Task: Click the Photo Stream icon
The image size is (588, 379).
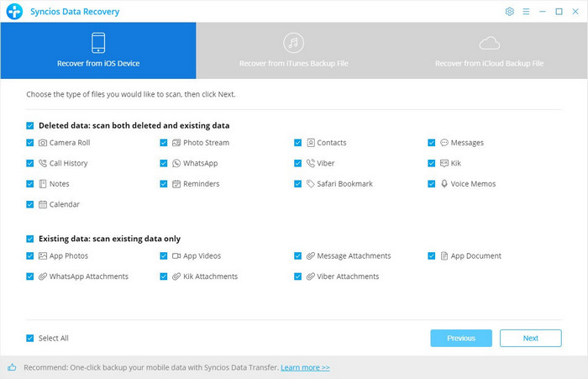Action: coord(176,143)
